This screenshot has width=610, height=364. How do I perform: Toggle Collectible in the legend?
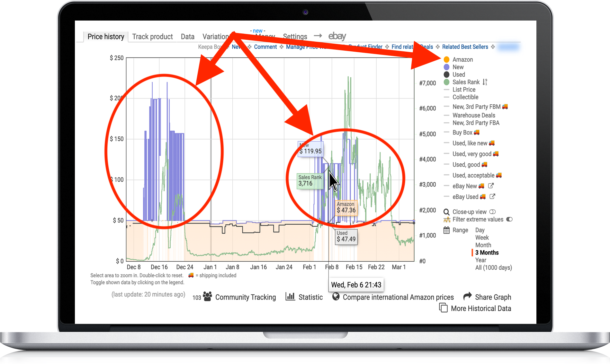coord(465,97)
